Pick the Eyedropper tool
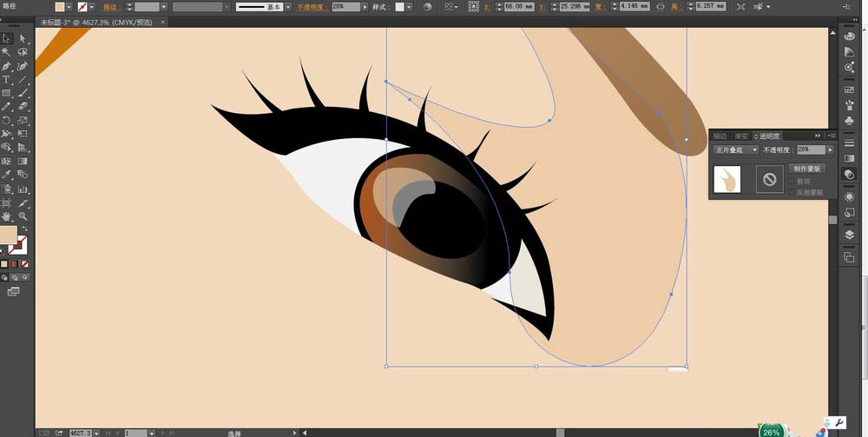 tap(6, 174)
